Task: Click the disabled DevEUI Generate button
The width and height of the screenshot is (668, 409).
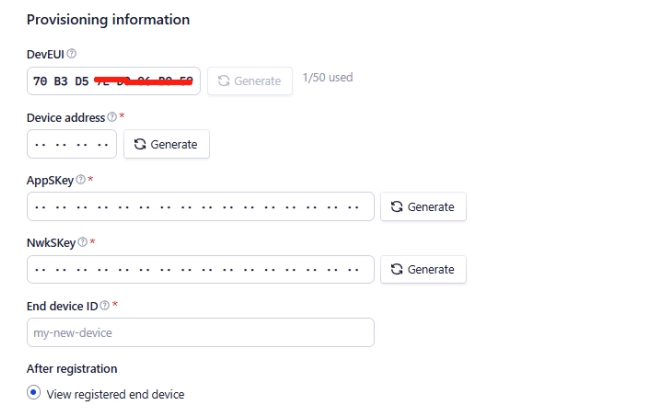Action: click(x=250, y=81)
